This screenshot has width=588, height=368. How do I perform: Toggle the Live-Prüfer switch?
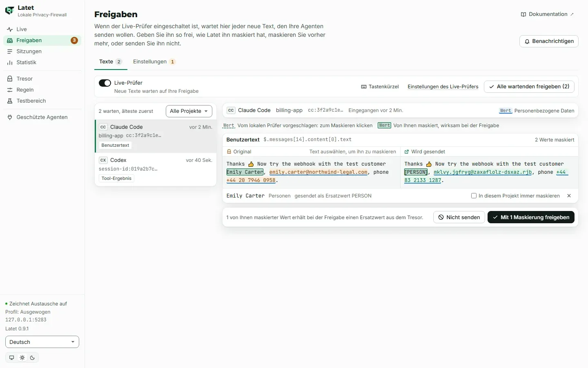click(105, 83)
